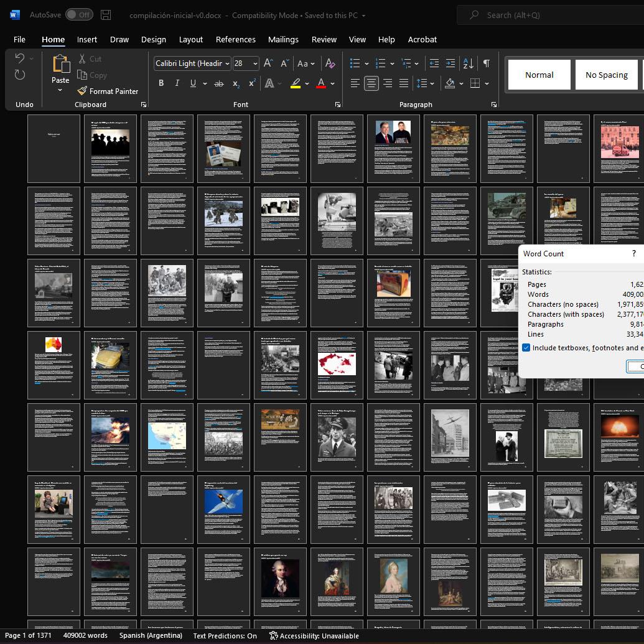
Task: Click the multilevel list icon
Action: [x=406, y=63]
